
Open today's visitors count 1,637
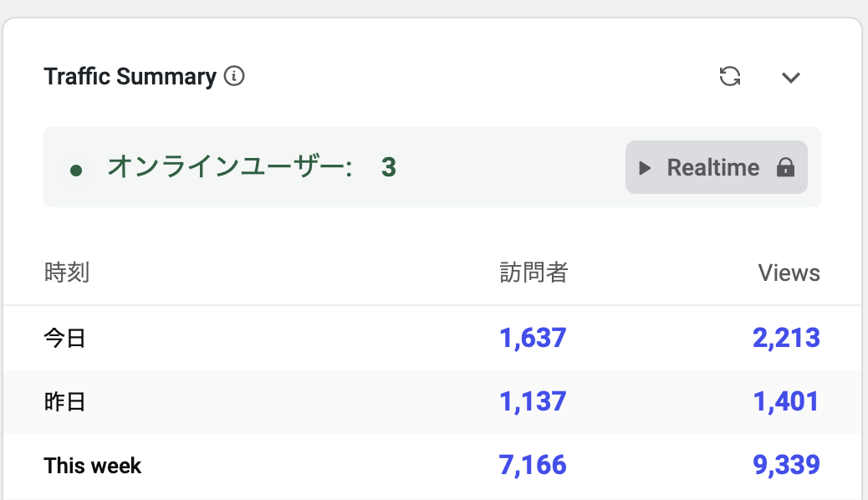[533, 338]
